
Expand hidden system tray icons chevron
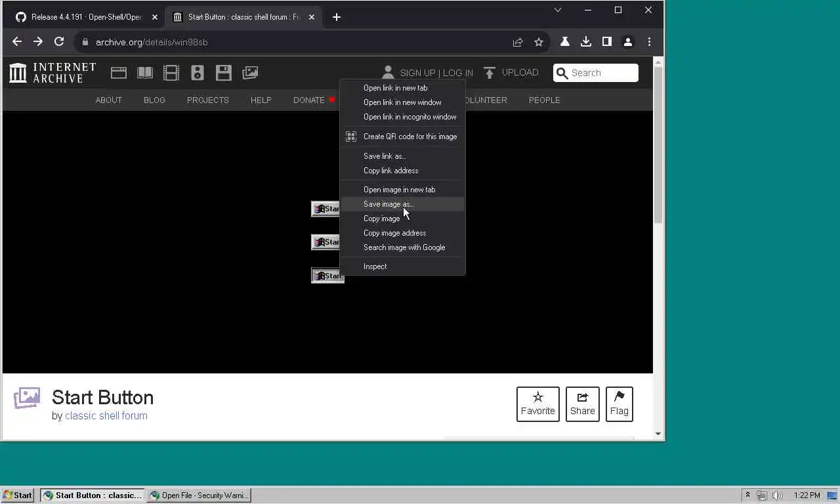pos(747,495)
